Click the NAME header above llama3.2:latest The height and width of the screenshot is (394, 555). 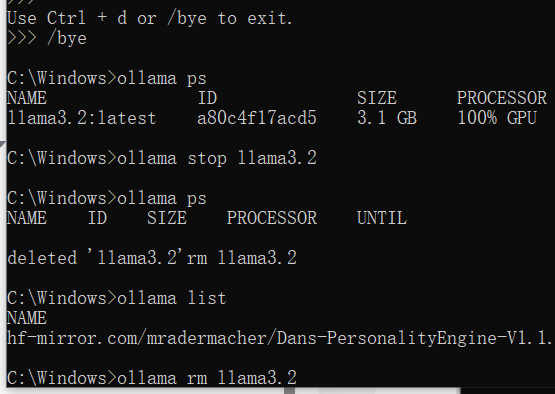(x=27, y=98)
